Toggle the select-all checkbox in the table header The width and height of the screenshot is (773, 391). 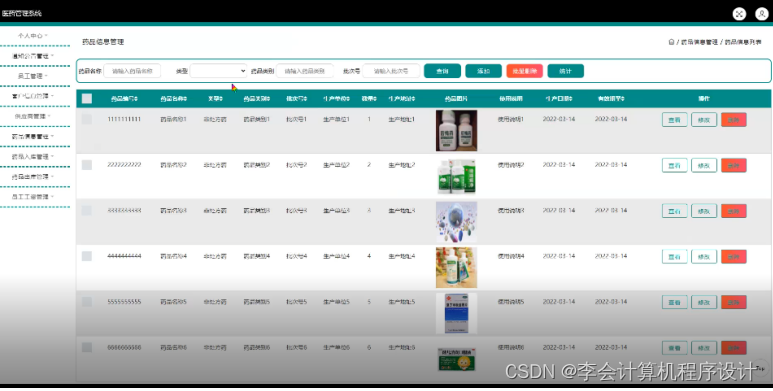pos(87,99)
